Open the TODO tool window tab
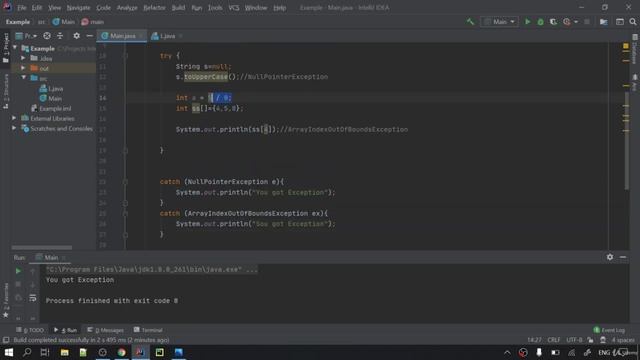The image size is (640, 360). [30, 330]
